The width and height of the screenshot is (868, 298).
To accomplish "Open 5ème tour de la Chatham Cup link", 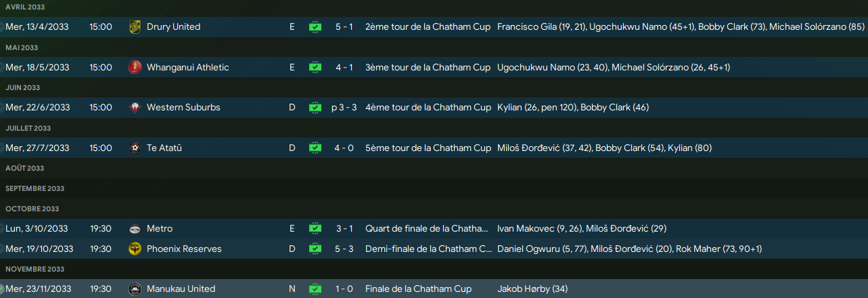I will 428,148.
